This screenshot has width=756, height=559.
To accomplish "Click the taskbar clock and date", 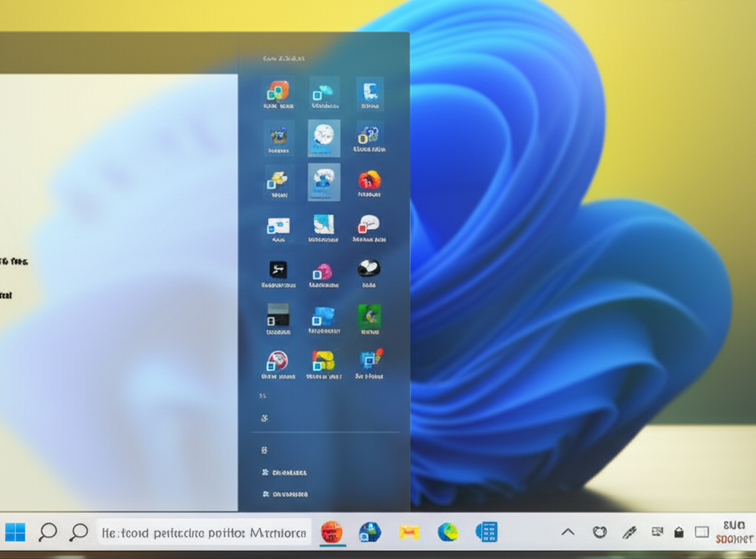I will [x=733, y=532].
